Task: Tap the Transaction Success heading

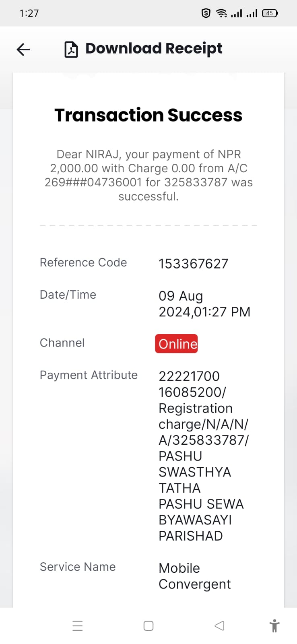Action: tap(148, 115)
